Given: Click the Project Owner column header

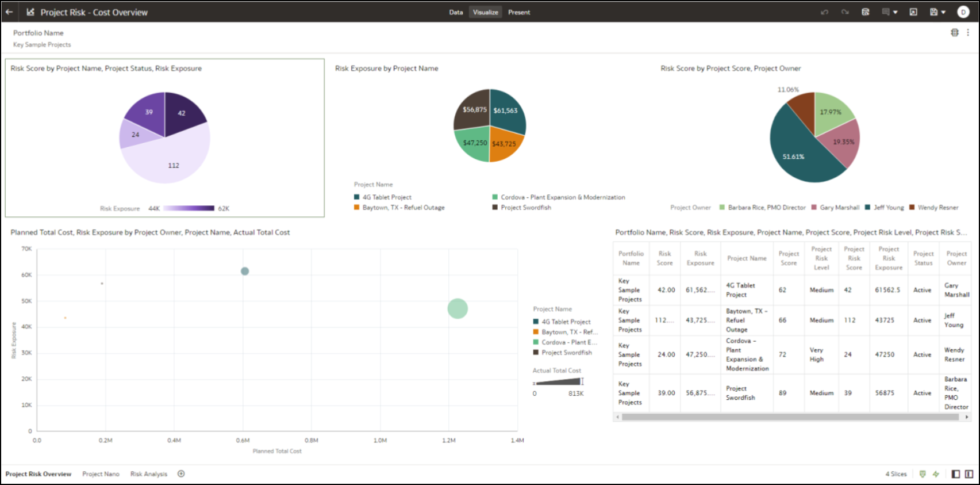Looking at the screenshot, I should point(956,258).
